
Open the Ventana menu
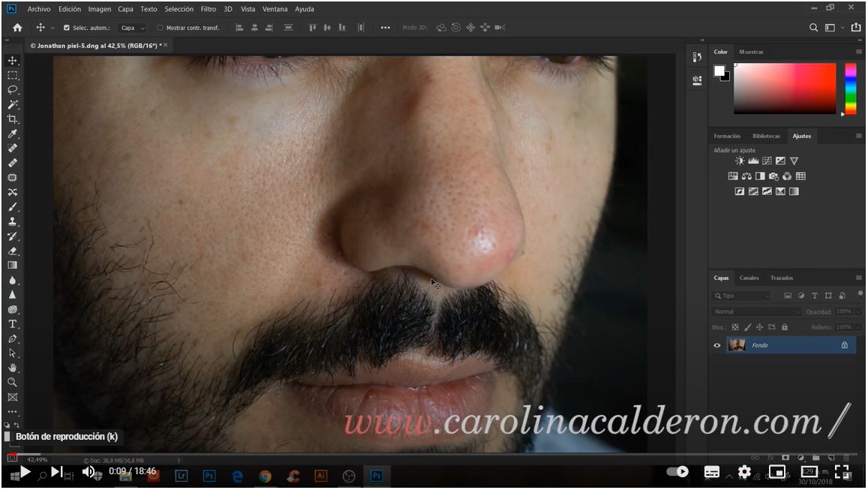[275, 9]
